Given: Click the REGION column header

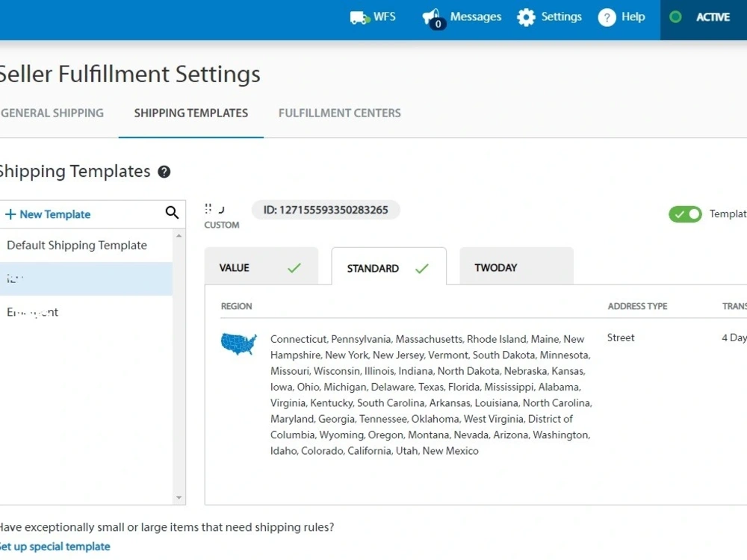Looking at the screenshot, I should click(236, 306).
